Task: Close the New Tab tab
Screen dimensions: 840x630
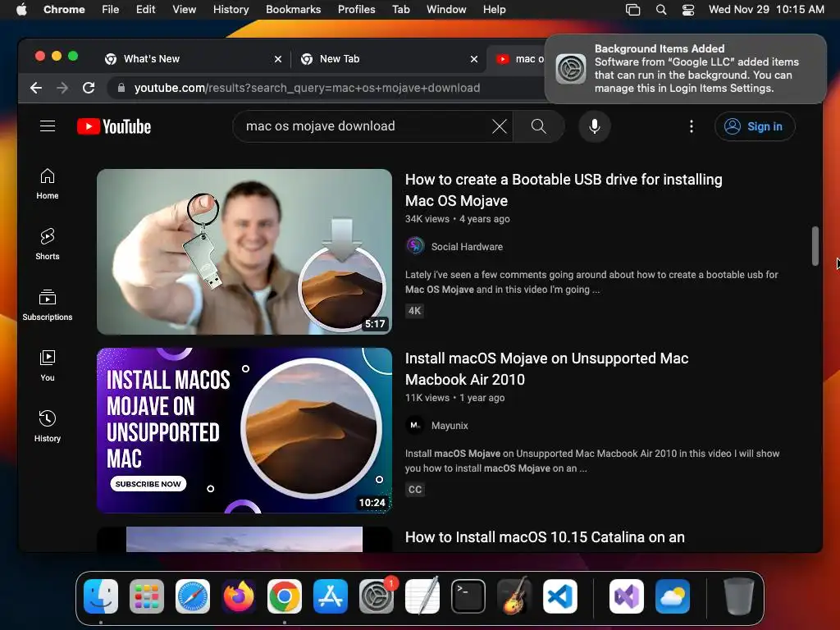Action: tap(474, 59)
